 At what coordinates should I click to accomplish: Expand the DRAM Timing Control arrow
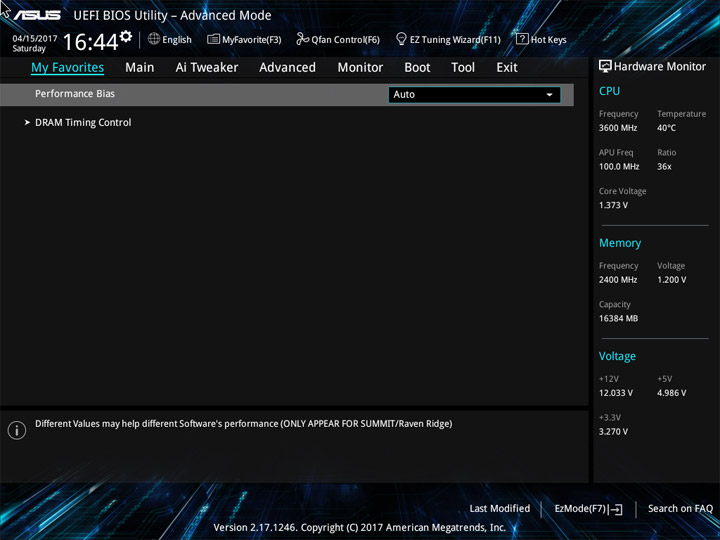(x=27, y=123)
